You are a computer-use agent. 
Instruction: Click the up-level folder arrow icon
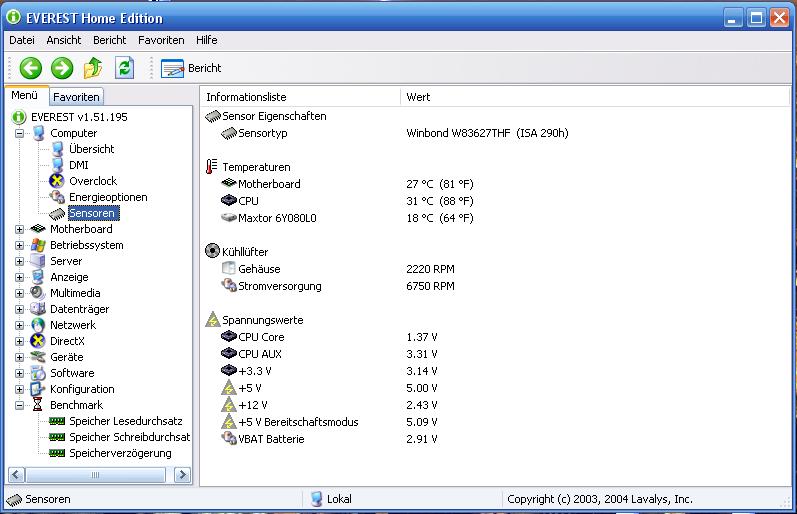click(x=93, y=68)
